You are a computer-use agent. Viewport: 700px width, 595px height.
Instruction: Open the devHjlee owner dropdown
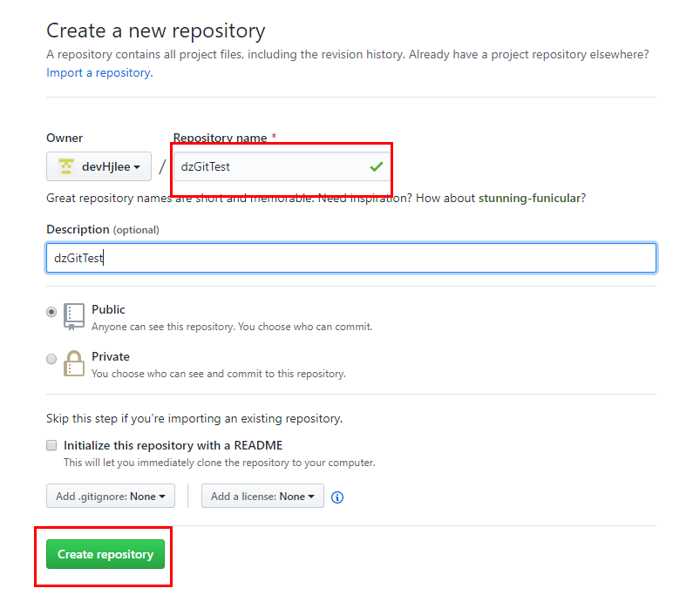click(x=99, y=166)
